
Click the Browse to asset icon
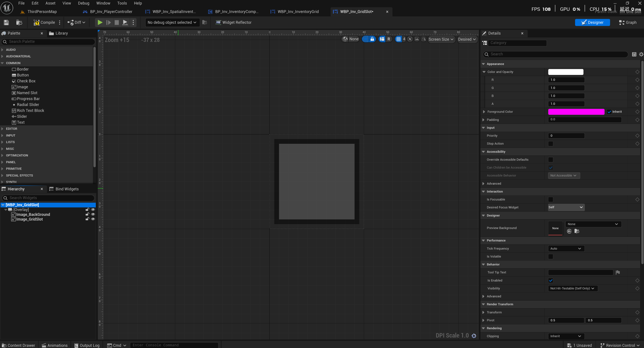point(19,22)
